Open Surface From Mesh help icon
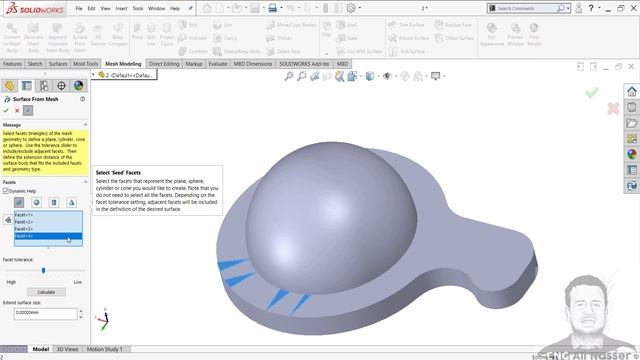The image size is (640, 360). (x=82, y=99)
